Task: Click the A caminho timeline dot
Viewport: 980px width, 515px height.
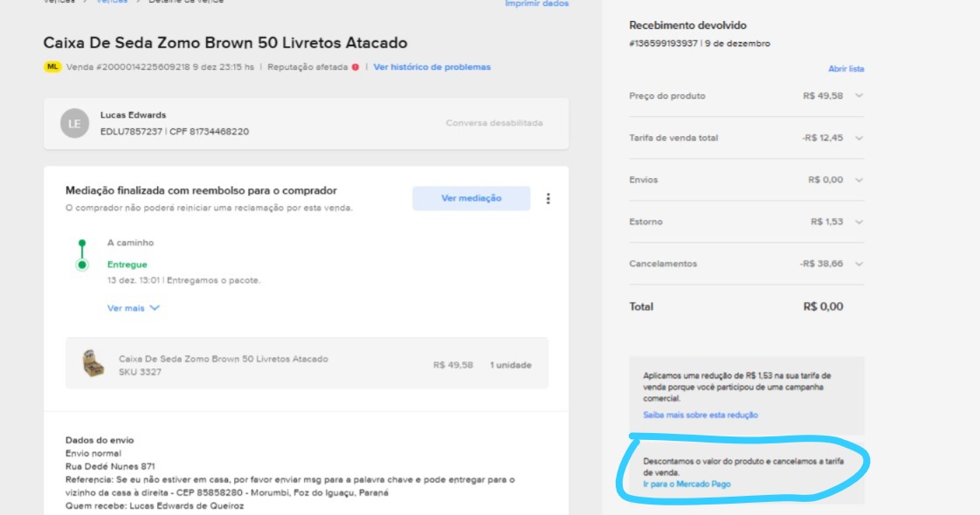Action: [82, 243]
